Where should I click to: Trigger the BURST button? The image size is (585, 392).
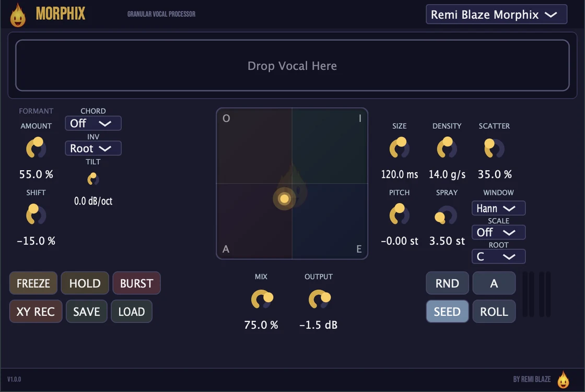tap(136, 283)
